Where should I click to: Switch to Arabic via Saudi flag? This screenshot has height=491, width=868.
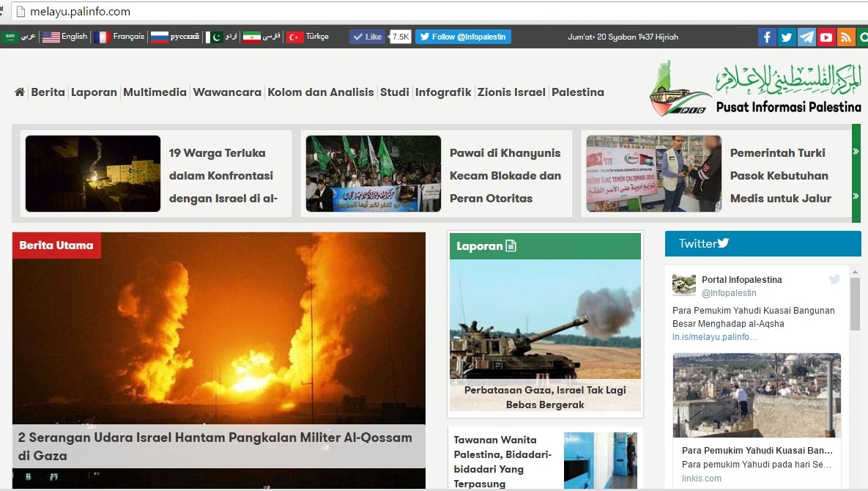10,37
